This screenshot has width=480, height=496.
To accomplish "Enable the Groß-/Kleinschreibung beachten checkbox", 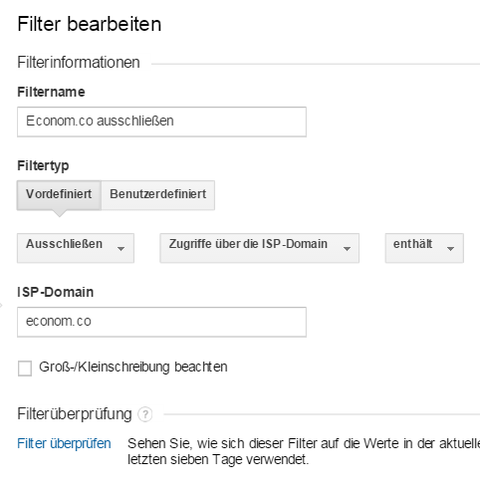I will (x=25, y=368).
